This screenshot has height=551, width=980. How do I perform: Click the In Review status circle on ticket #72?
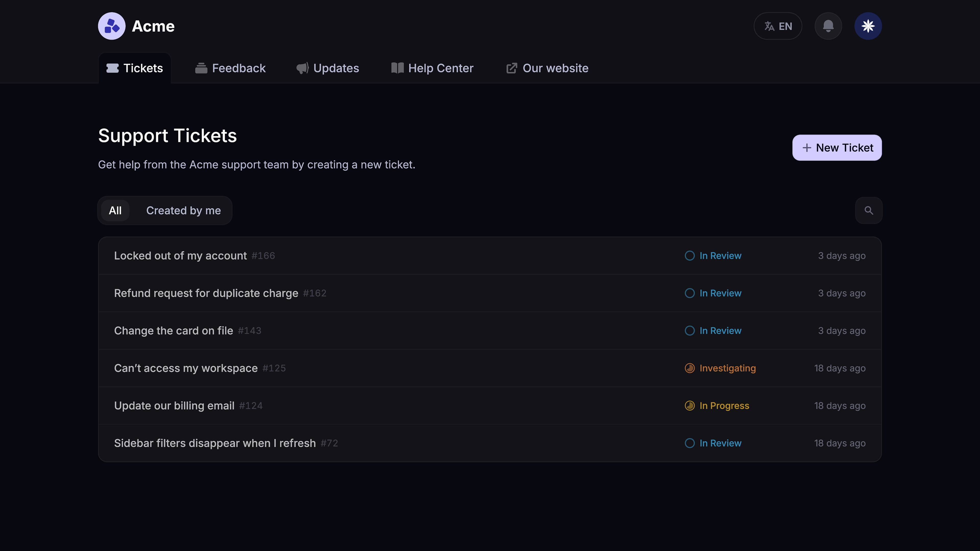[x=689, y=443]
